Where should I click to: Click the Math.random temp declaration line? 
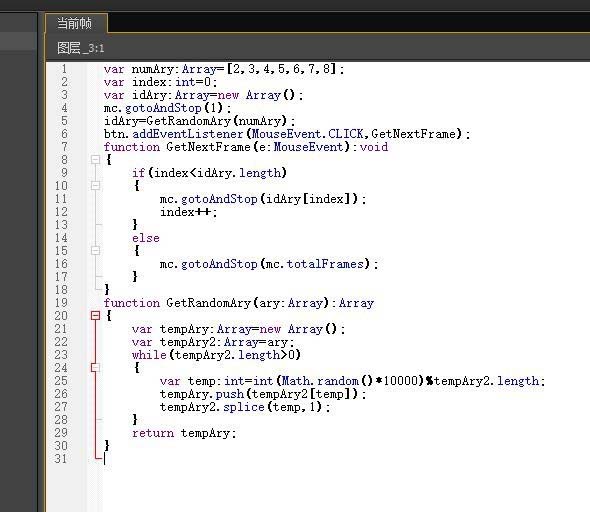coord(352,381)
